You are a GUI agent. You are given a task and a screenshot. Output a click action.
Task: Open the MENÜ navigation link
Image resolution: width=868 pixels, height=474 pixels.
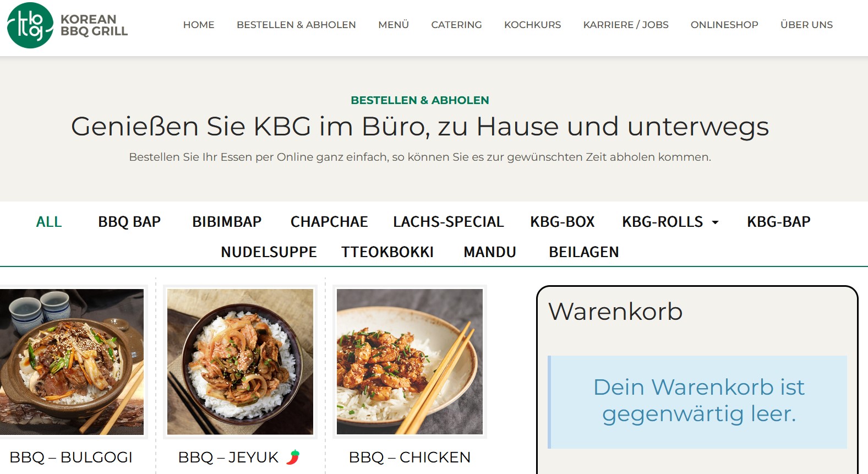click(x=394, y=25)
